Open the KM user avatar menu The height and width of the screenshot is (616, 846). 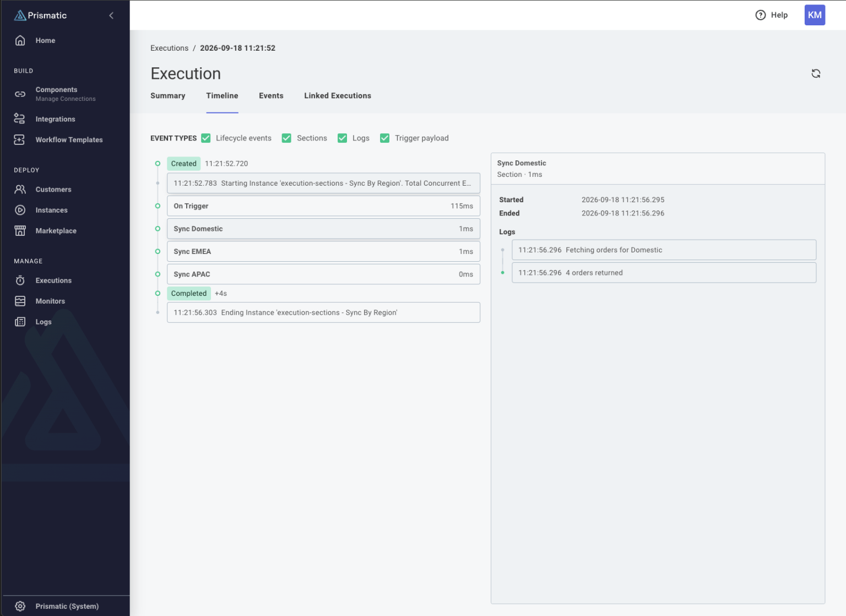(815, 15)
